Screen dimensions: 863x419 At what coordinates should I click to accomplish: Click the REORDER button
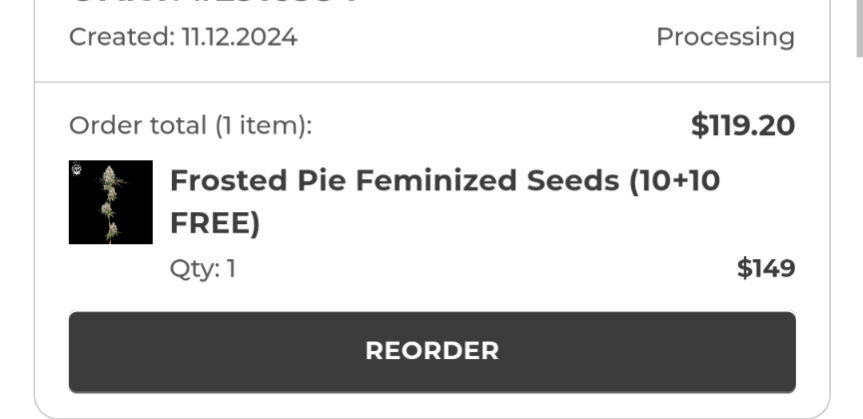click(x=432, y=351)
